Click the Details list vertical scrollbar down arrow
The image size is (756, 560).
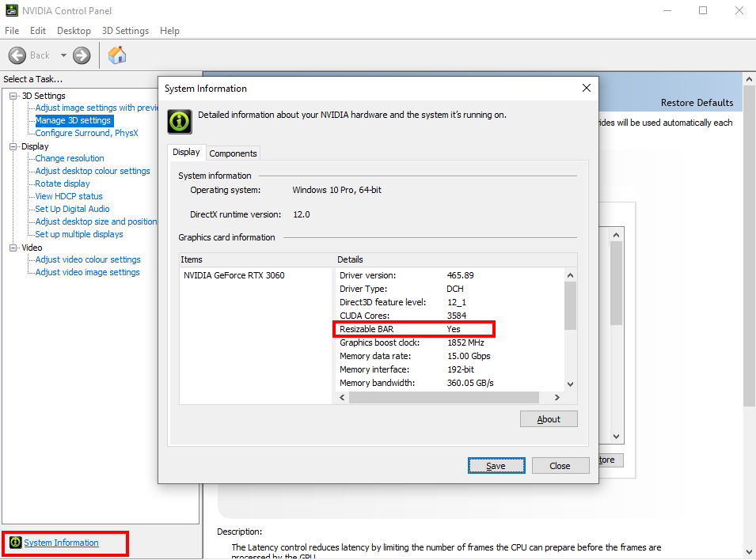point(570,384)
